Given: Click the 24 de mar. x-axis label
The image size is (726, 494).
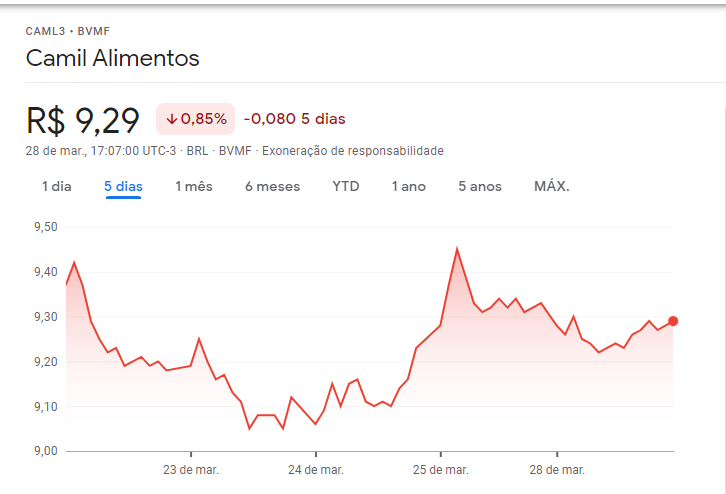Looking at the screenshot, I should coord(316,470).
